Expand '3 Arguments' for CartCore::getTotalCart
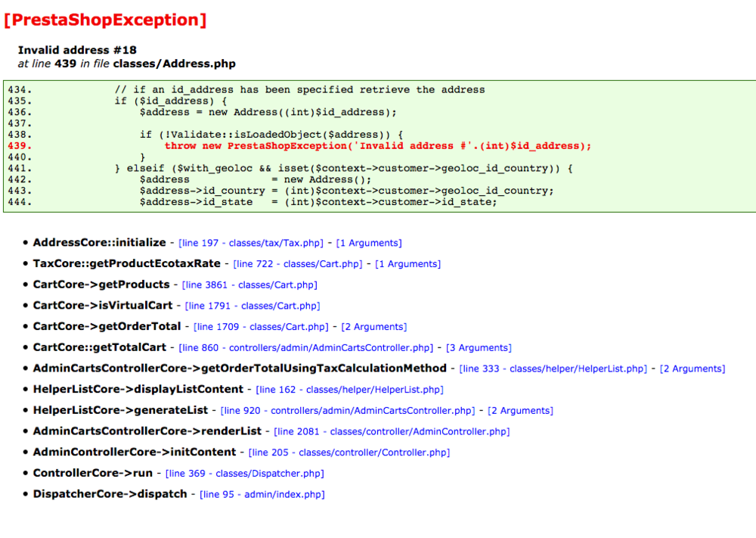The height and width of the screenshot is (538, 756). point(479,348)
